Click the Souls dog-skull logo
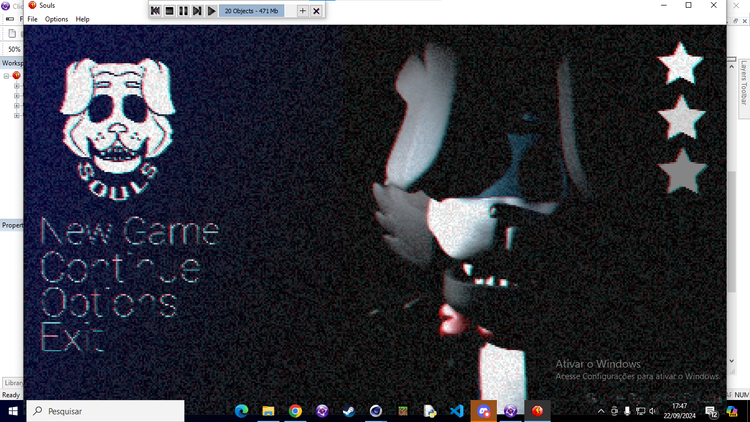Image resolution: width=750 pixels, height=422 pixels. 118,128
